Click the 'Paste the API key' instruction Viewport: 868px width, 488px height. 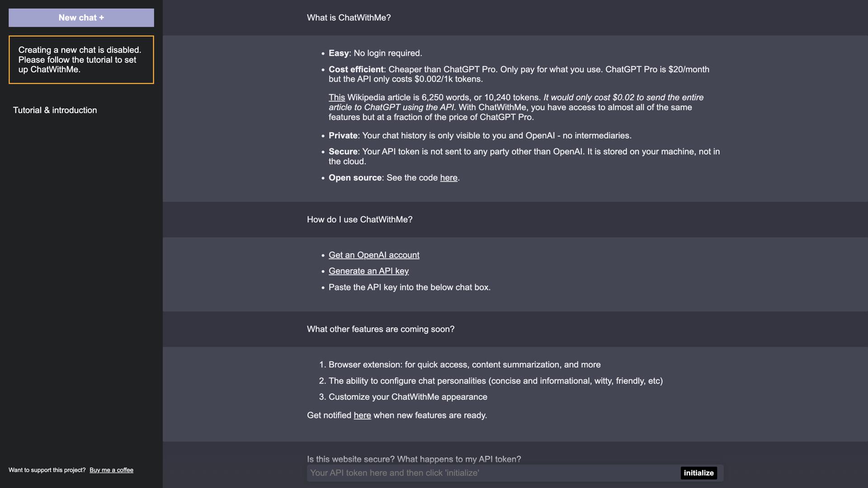pos(409,287)
